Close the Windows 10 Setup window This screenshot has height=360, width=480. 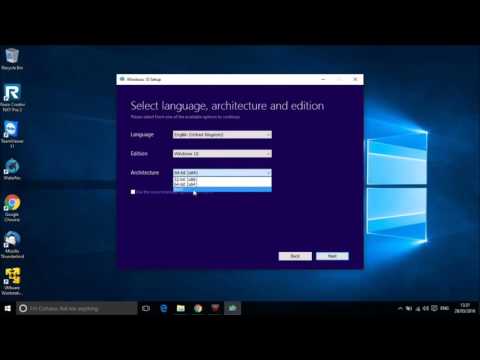tap(355, 79)
